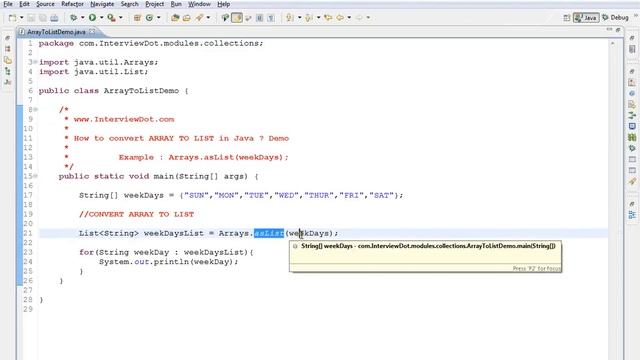
Task: Click the New Java Class icon
Action: coord(149,18)
